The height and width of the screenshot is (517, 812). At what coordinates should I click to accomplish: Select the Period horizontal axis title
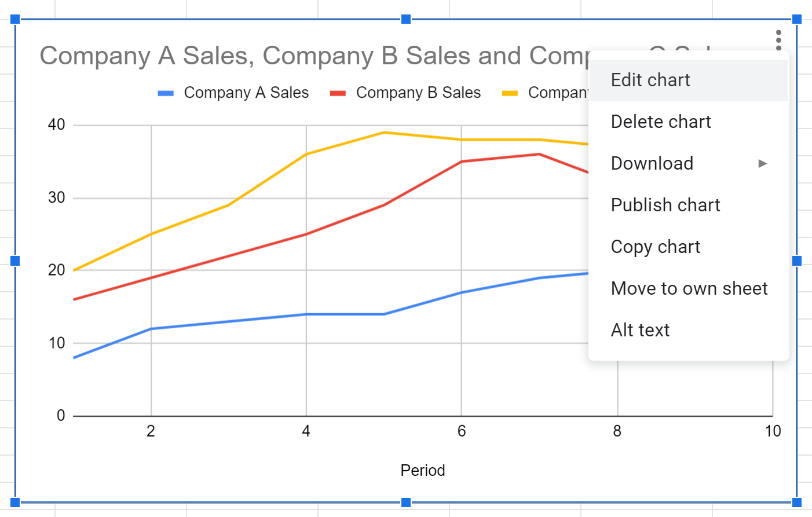(423, 470)
